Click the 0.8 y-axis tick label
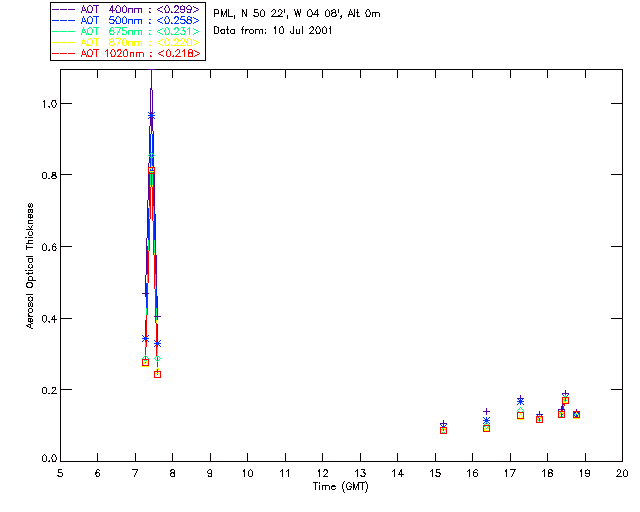This screenshot has height=512, width=640. (x=49, y=175)
